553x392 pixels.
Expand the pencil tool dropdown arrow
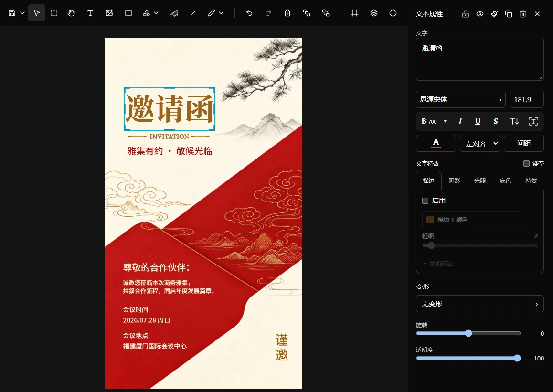point(221,13)
